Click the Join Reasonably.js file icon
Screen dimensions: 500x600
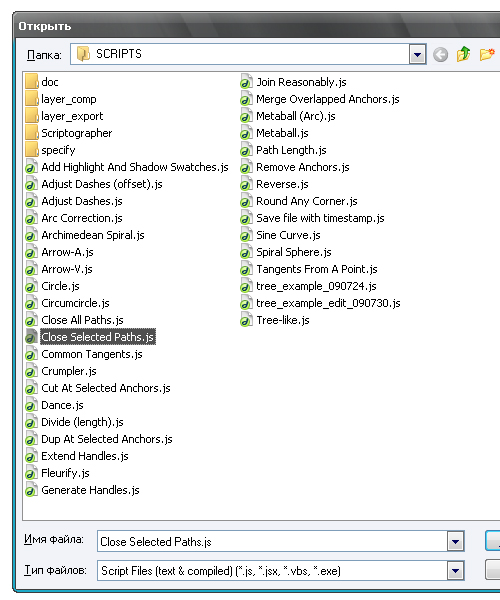246,82
